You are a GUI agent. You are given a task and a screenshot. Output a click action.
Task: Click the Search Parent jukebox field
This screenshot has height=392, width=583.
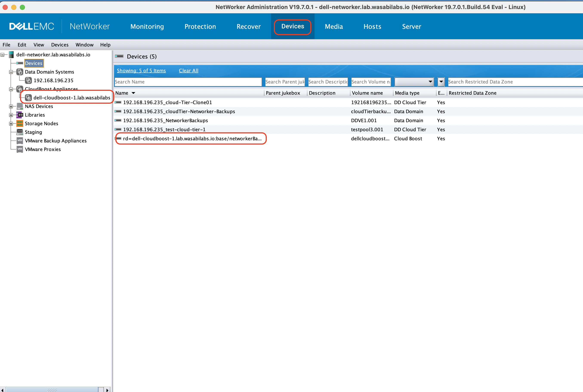pyautogui.click(x=285, y=82)
